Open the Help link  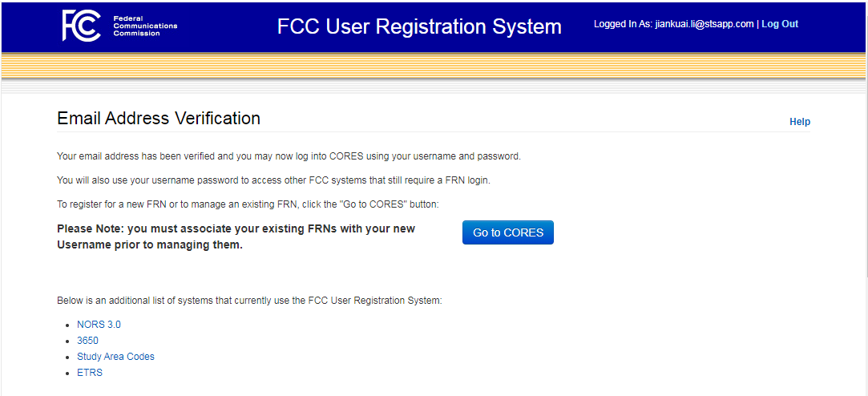coord(800,122)
